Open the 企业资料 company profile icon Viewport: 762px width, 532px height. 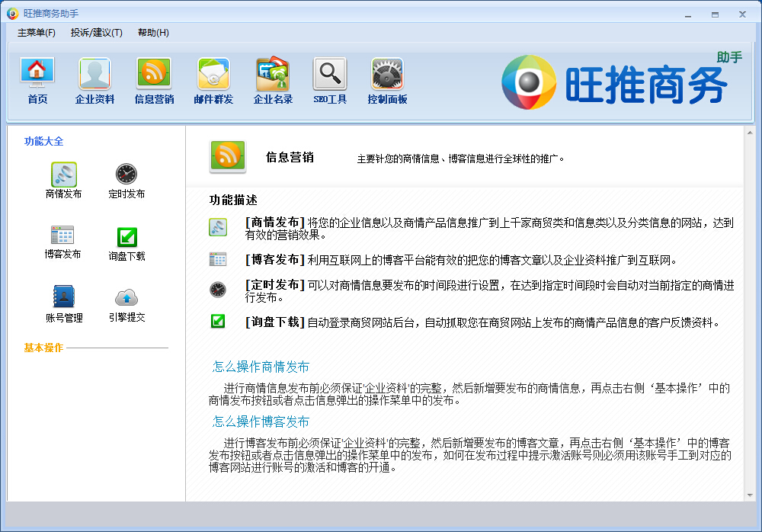point(94,74)
